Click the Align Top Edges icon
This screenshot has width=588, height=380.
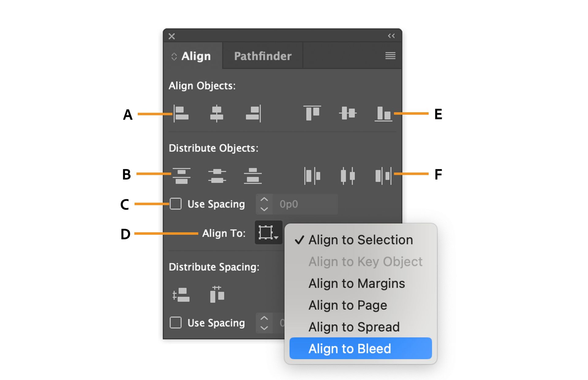click(312, 113)
